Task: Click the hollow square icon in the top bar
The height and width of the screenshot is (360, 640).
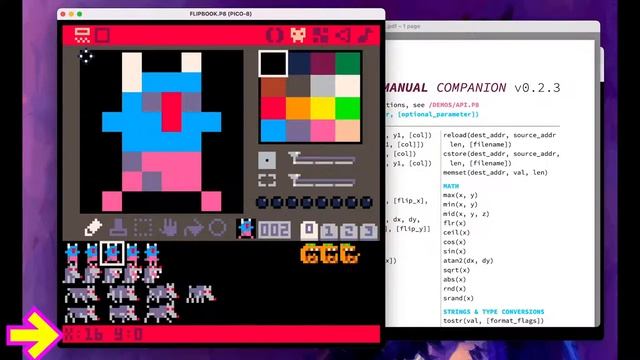Action: coord(102,35)
